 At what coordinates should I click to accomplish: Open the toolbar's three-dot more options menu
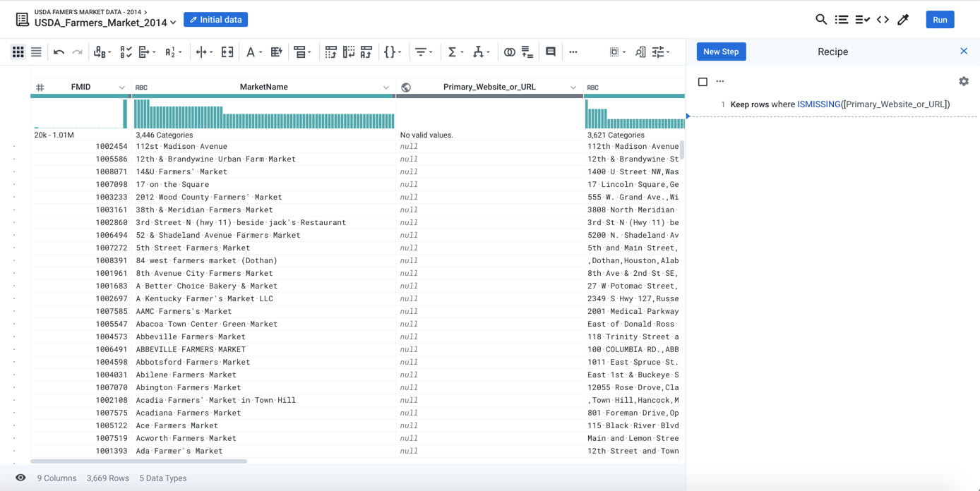click(573, 52)
